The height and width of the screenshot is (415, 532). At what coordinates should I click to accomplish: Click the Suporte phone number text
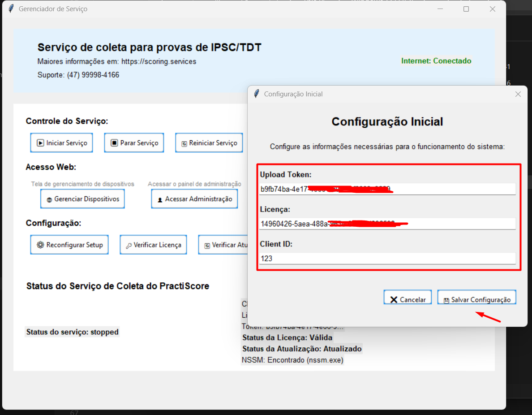(x=93, y=75)
